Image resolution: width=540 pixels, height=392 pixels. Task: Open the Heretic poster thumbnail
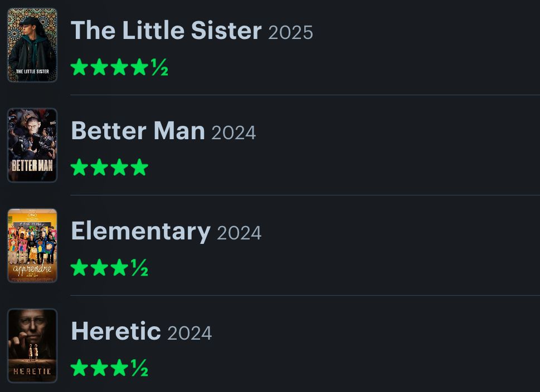coord(32,346)
